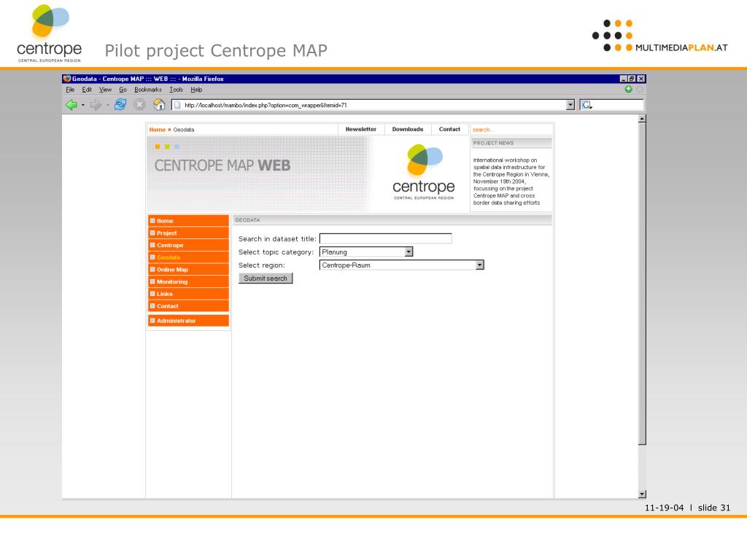The width and height of the screenshot is (747, 560).
Task: Select Monitoring in the sidebar
Action: point(188,282)
